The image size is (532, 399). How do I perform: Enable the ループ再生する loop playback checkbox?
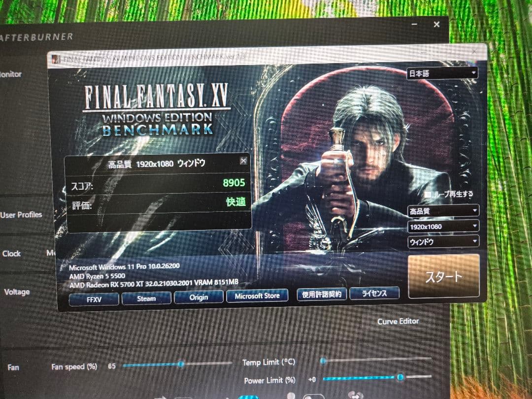(x=428, y=195)
